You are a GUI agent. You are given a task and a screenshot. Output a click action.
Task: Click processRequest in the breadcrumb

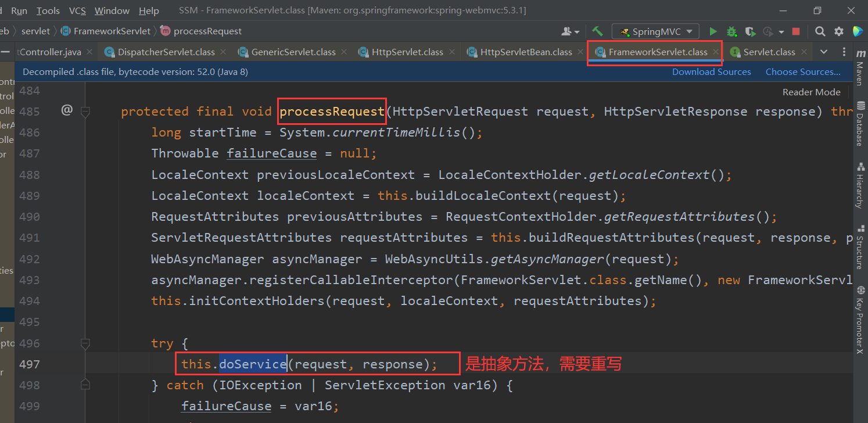[207, 31]
